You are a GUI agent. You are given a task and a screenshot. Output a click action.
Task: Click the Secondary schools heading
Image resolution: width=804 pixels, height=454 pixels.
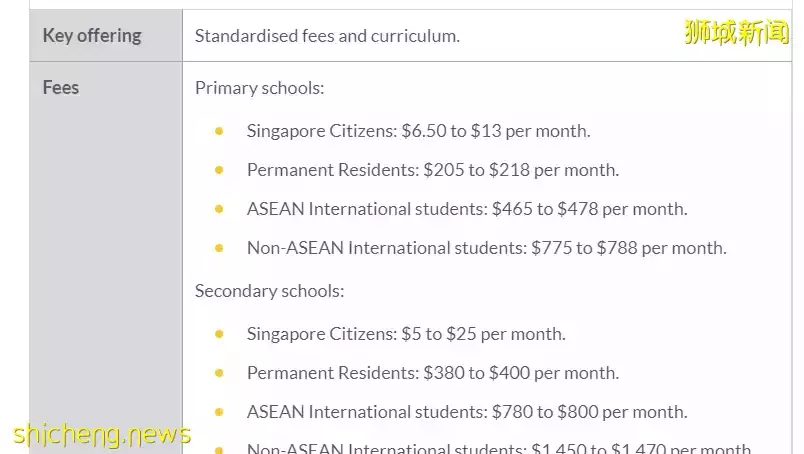click(269, 291)
